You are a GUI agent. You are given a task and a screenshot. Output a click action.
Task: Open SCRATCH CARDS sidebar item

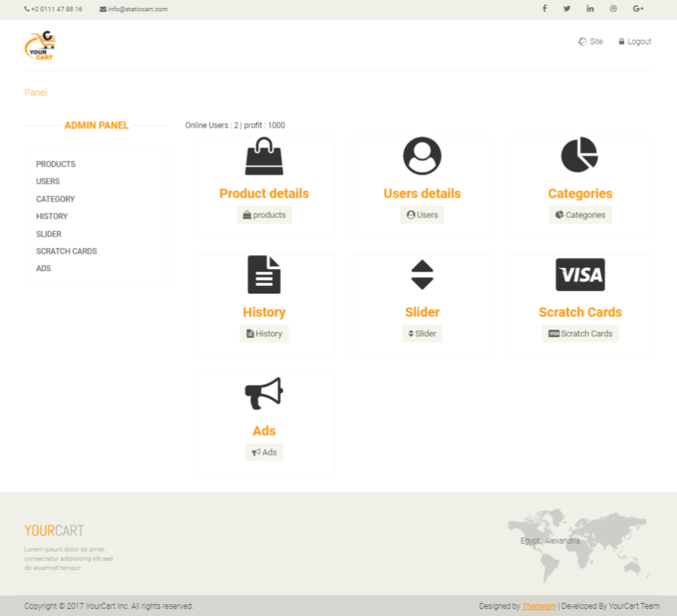click(x=67, y=251)
